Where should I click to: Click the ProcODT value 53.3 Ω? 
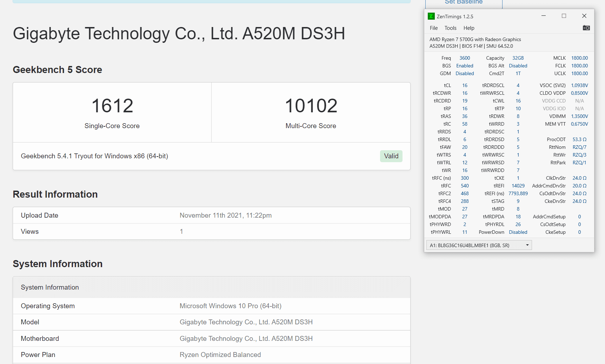[579, 139]
